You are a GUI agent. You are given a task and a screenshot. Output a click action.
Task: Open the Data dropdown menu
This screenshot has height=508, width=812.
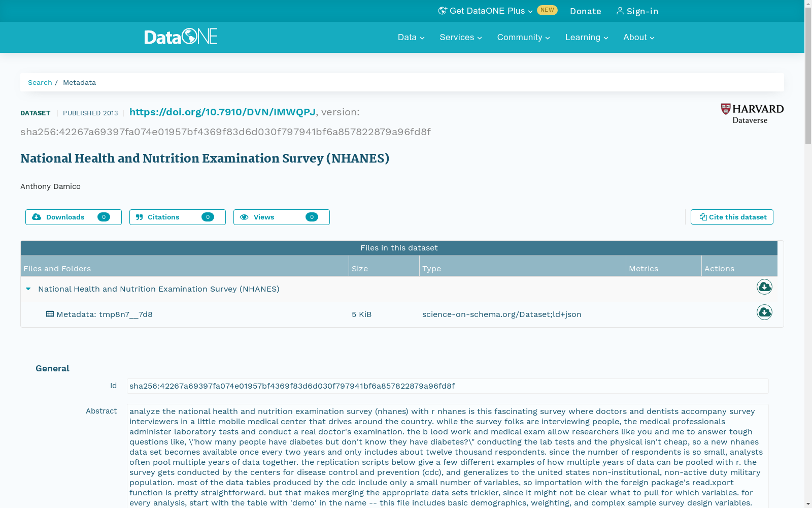point(411,37)
